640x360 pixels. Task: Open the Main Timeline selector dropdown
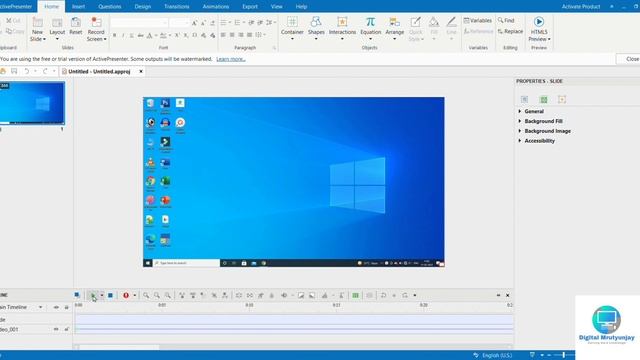point(40,307)
